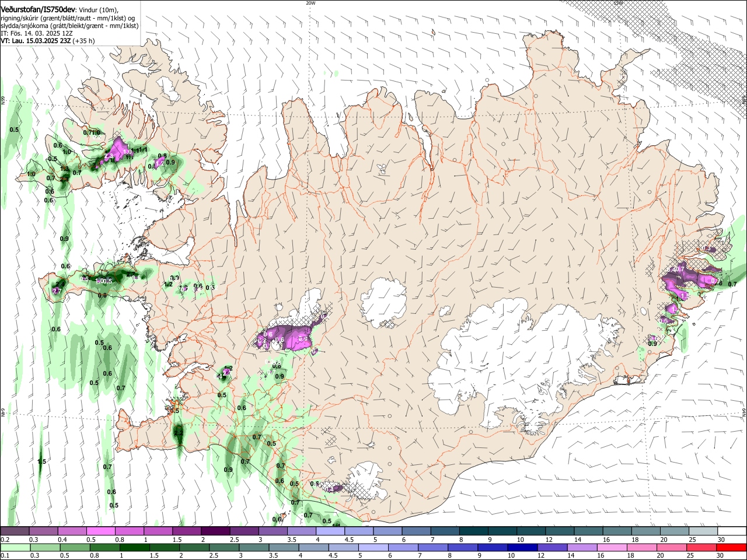Click the darkest green 1–1.5 rain legend swatch
Viewport: 747px width, 560px height.
point(135,547)
